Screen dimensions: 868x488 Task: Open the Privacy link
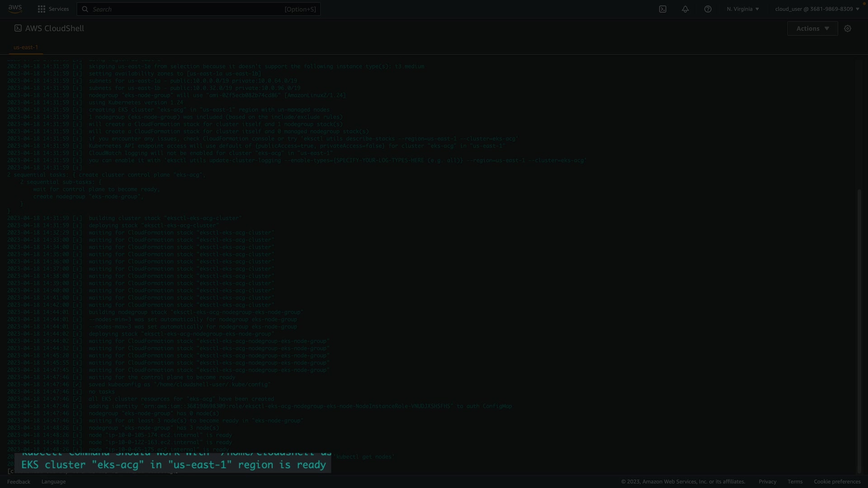click(x=767, y=482)
